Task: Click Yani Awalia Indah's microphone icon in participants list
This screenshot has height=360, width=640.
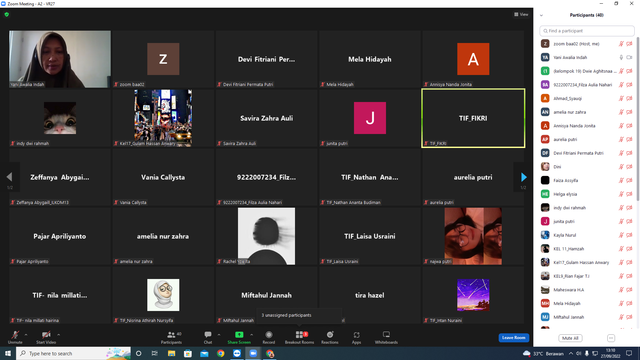Action: click(621, 58)
